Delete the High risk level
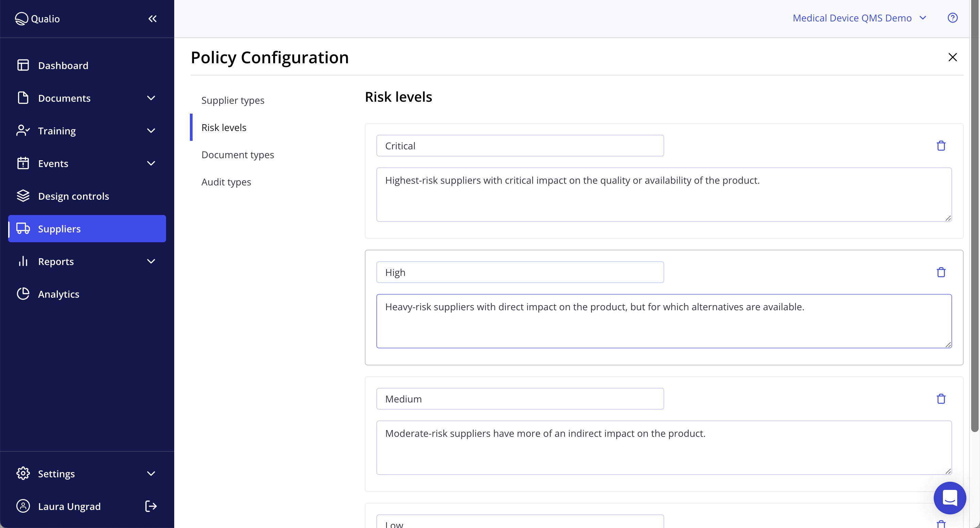980x528 pixels. 941,272
